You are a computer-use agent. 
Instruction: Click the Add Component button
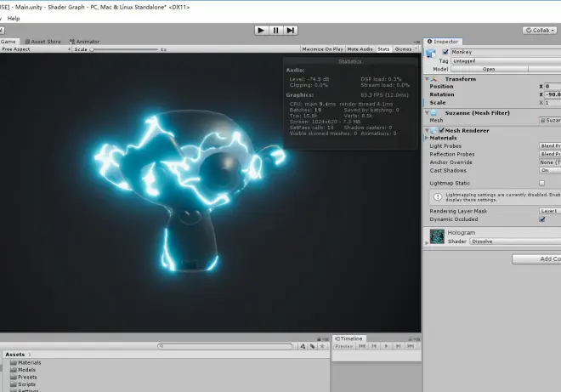click(536, 258)
